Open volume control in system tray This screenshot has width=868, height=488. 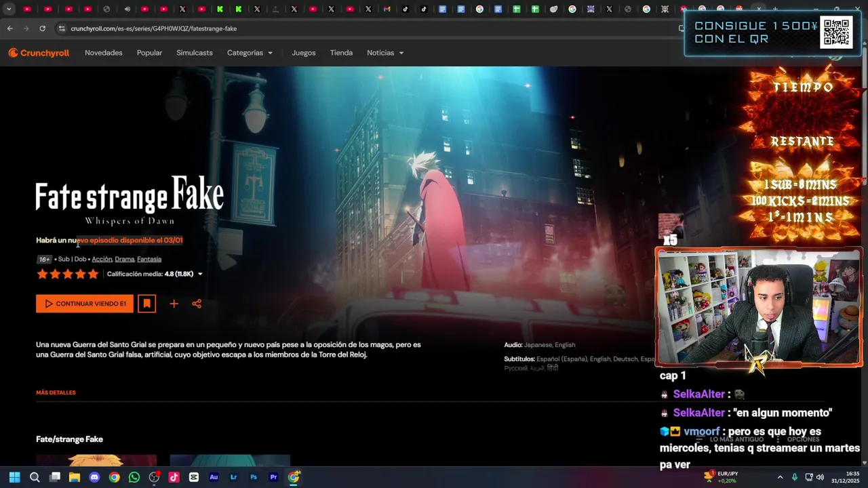pos(822,477)
